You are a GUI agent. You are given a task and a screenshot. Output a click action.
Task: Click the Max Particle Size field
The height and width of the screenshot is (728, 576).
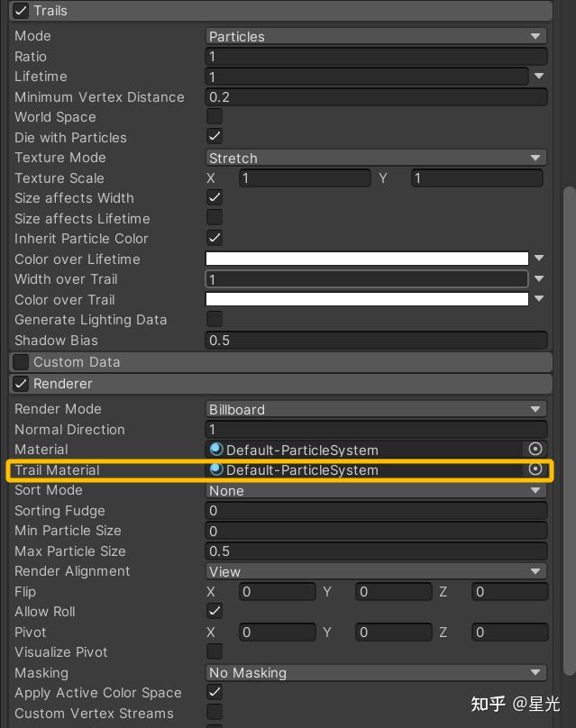pyautogui.click(x=376, y=551)
